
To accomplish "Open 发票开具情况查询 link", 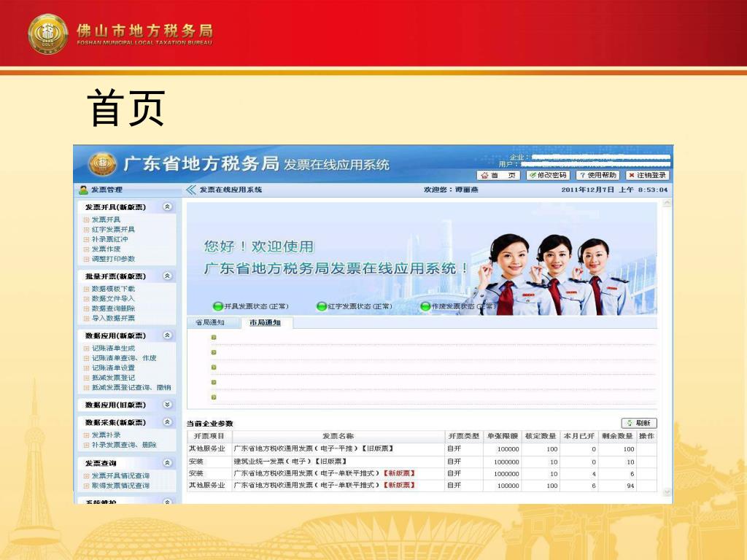I will click(120, 475).
